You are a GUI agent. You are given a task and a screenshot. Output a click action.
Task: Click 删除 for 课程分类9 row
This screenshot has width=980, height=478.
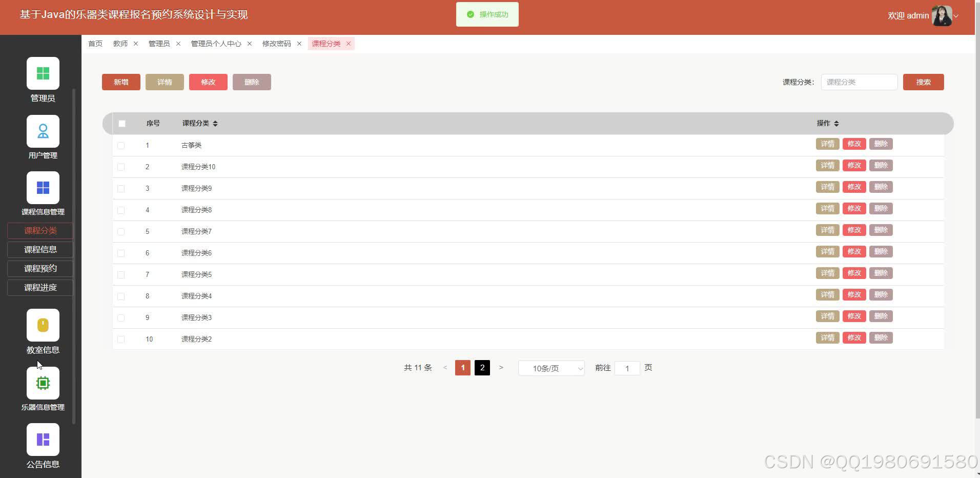[881, 187]
